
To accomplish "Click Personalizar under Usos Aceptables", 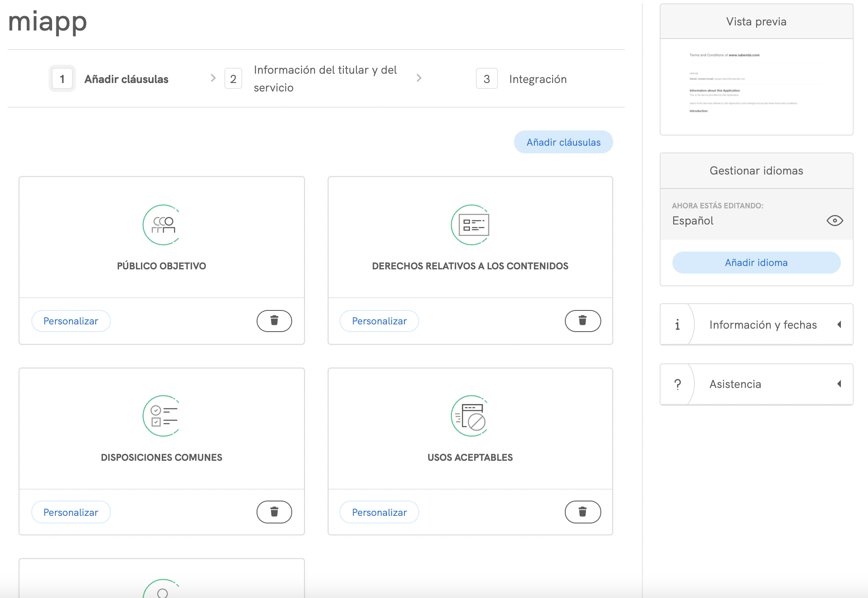I will (379, 512).
